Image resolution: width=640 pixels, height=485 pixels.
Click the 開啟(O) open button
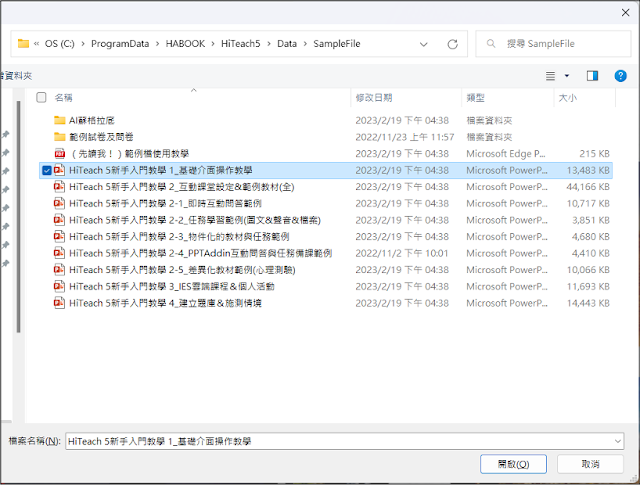point(513,464)
